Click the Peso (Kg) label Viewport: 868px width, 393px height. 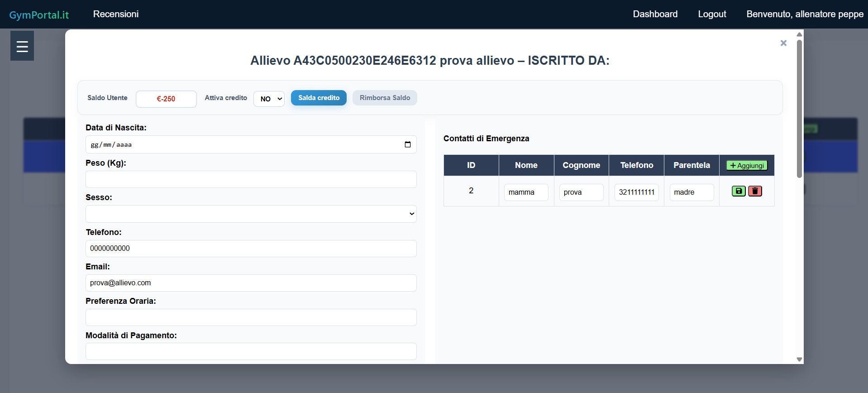pos(106,163)
